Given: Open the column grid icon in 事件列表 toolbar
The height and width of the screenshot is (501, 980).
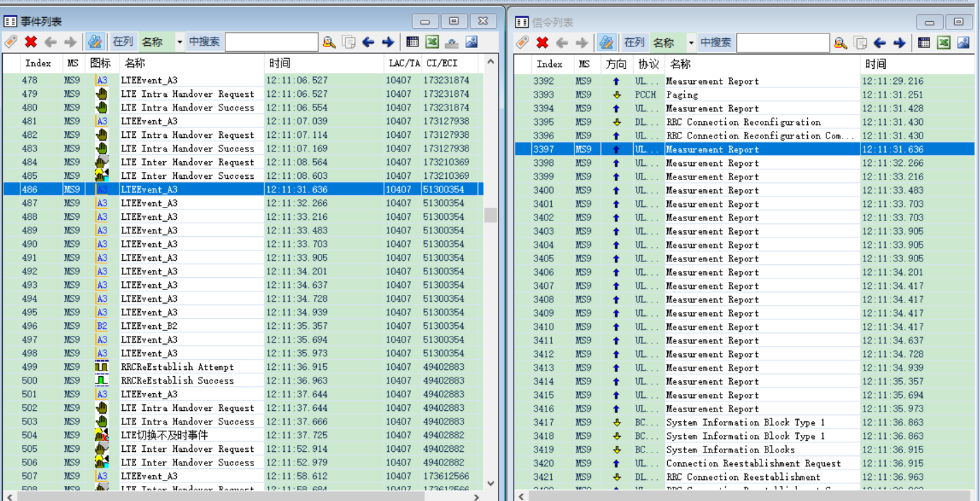Looking at the screenshot, I should tap(412, 42).
